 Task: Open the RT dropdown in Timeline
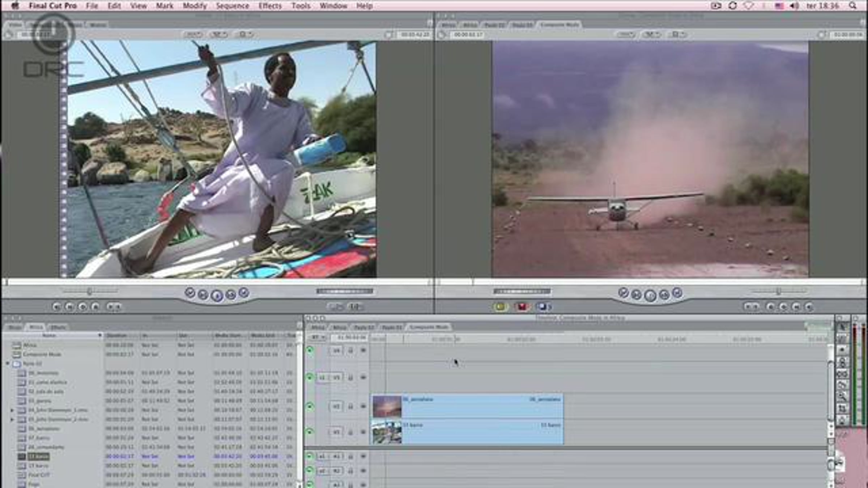tap(318, 337)
